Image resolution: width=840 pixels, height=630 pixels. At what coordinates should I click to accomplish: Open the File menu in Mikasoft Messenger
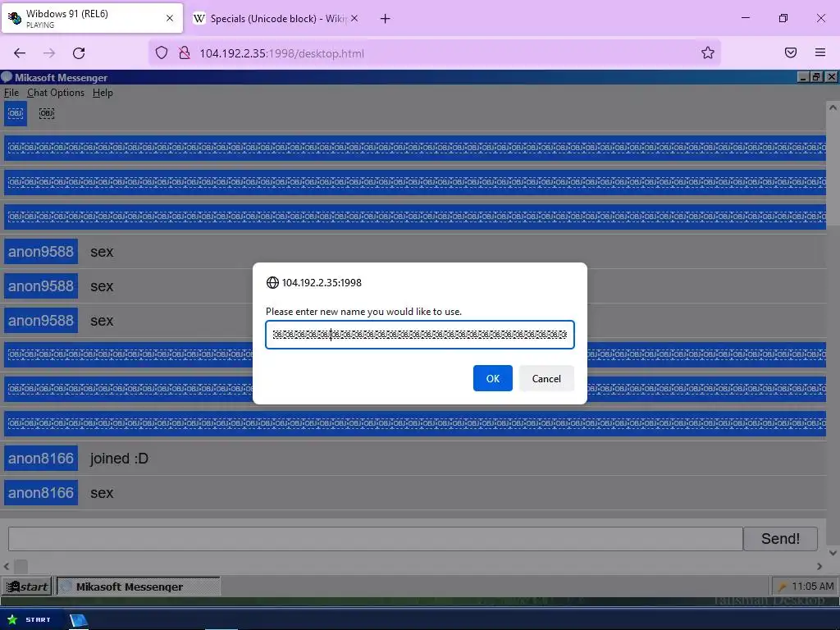pos(11,93)
